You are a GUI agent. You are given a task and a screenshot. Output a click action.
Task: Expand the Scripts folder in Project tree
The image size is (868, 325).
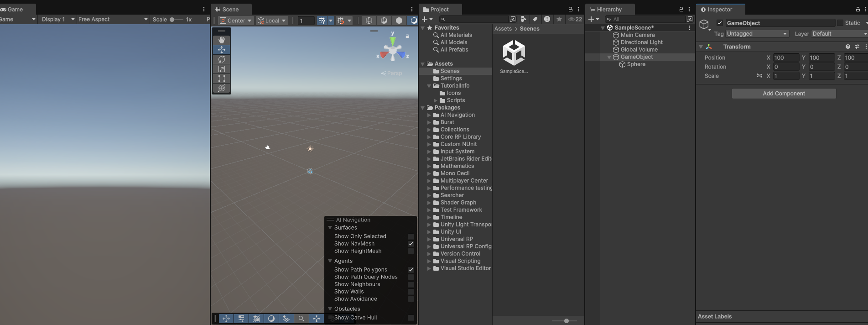tap(435, 100)
